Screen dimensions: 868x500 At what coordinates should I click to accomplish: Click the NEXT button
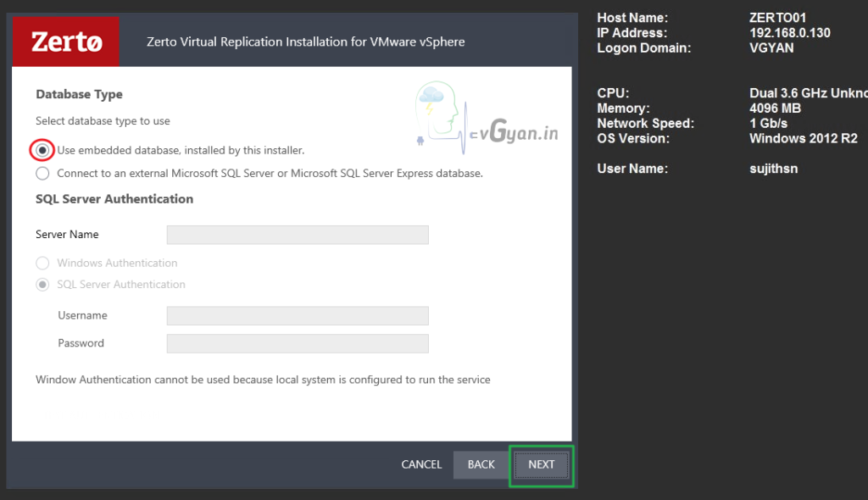[x=541, y=464]
